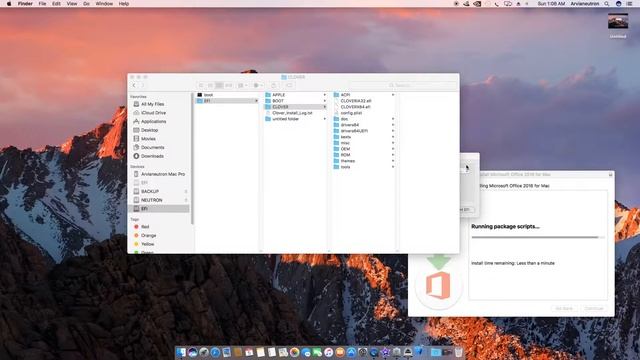Expand the ACPI folder arrow
The width and height of the screenshot is (640, 360).
pyautogui.click(x=393, y=95)
